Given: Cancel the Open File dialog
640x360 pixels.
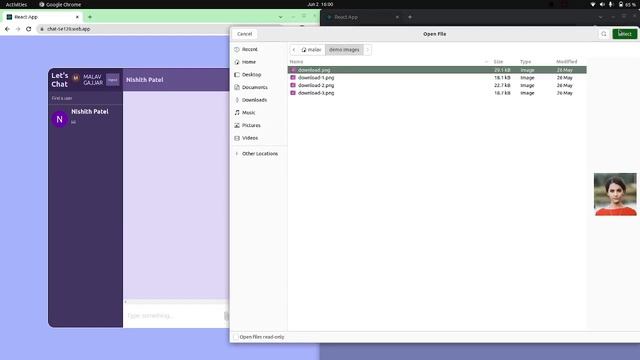Looking at the screenshot, I should click(244, 34).
